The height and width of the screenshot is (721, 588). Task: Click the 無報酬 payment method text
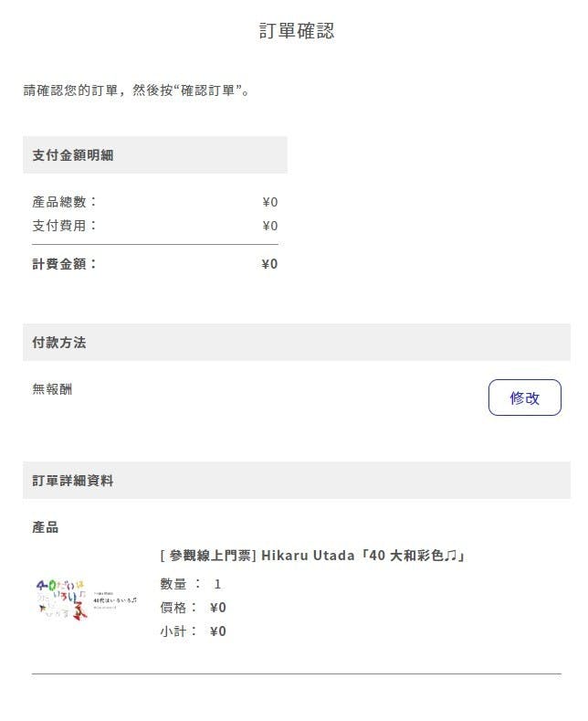pos(52,389)
